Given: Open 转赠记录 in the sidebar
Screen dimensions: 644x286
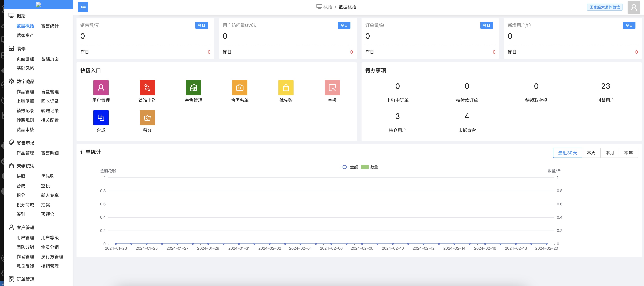Looking at the screenshot, I should coord(50,111).
